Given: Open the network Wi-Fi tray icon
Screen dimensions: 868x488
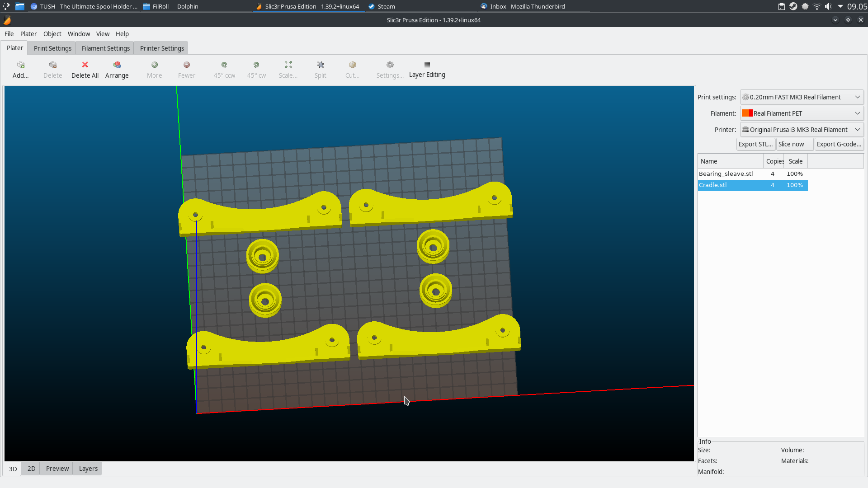Looking at the screenshot, I should 817,6.
